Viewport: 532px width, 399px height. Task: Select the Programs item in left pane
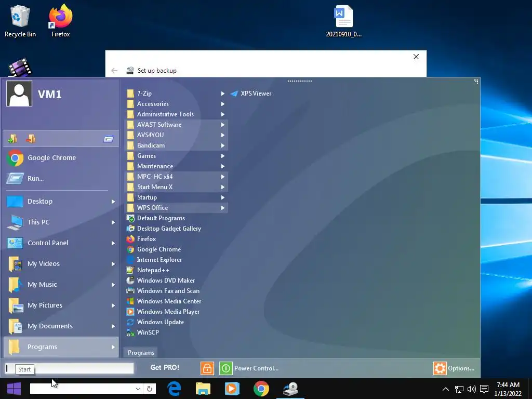point(61,347)
